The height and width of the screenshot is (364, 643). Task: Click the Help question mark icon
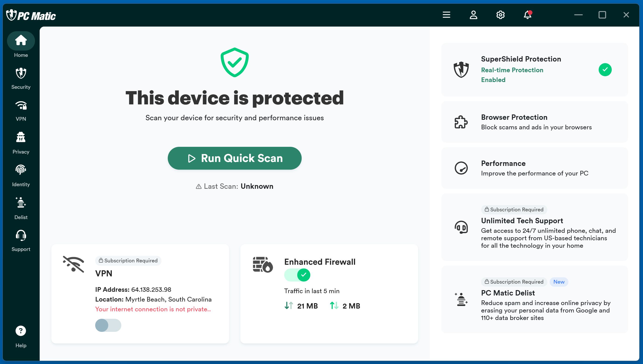tap(21, 331)
